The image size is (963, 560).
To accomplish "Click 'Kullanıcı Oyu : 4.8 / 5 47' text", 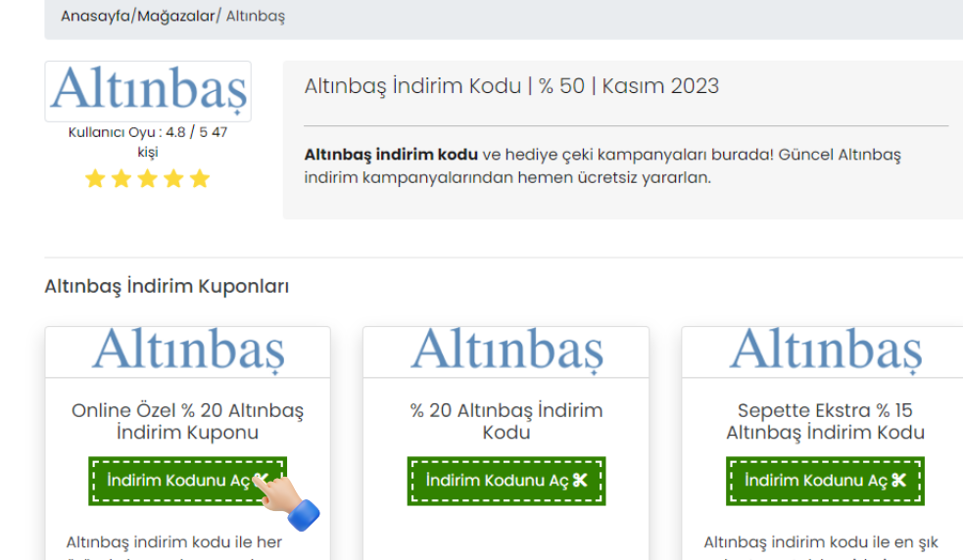I will (148, 132).
